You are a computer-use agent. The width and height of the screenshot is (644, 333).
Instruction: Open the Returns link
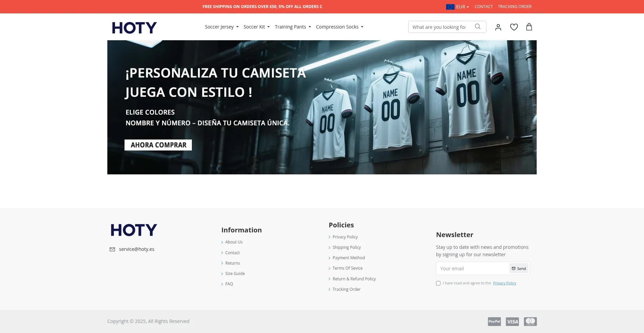pyautogui.click(x=232, y=263)
